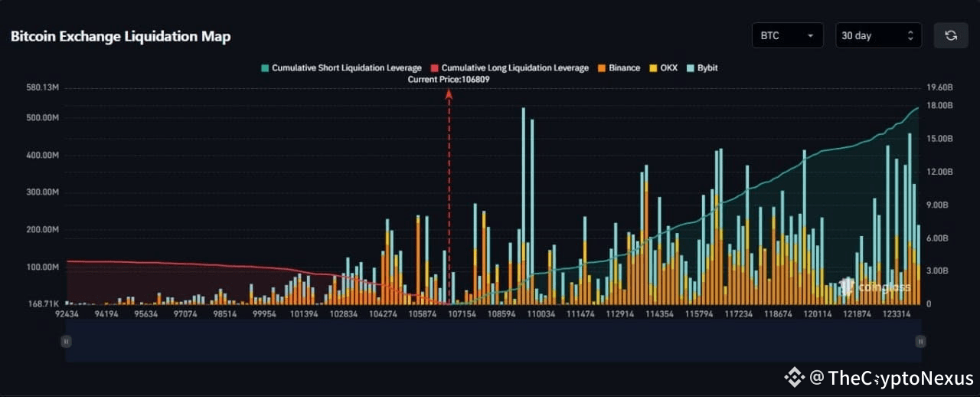Click the 102834 price axis label

[344, 314]
